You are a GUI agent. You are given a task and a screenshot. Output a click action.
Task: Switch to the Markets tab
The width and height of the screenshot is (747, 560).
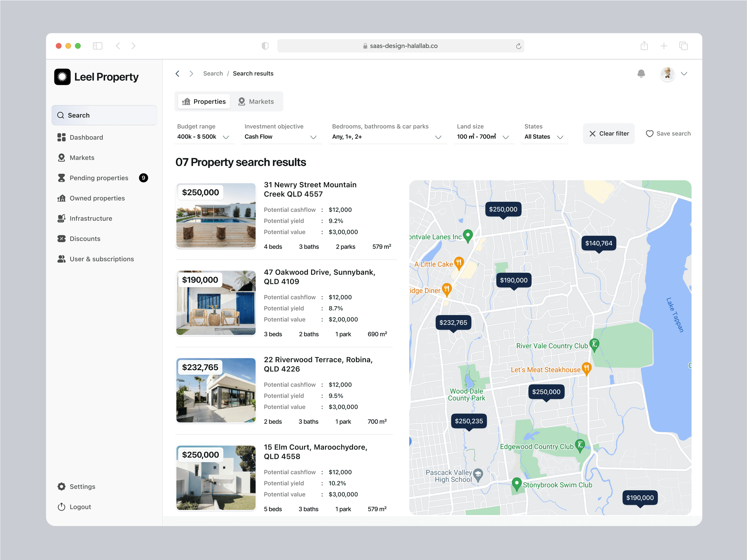point(256,102)
